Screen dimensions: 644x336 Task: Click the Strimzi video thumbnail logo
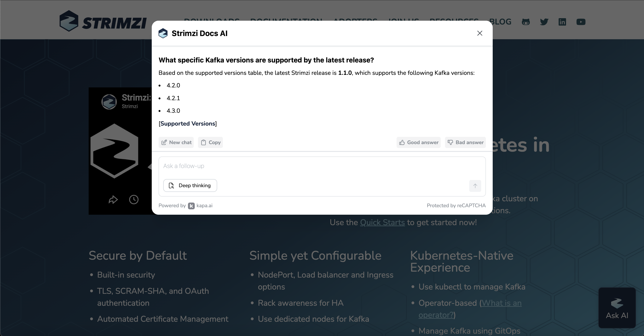tap(114, 151)
